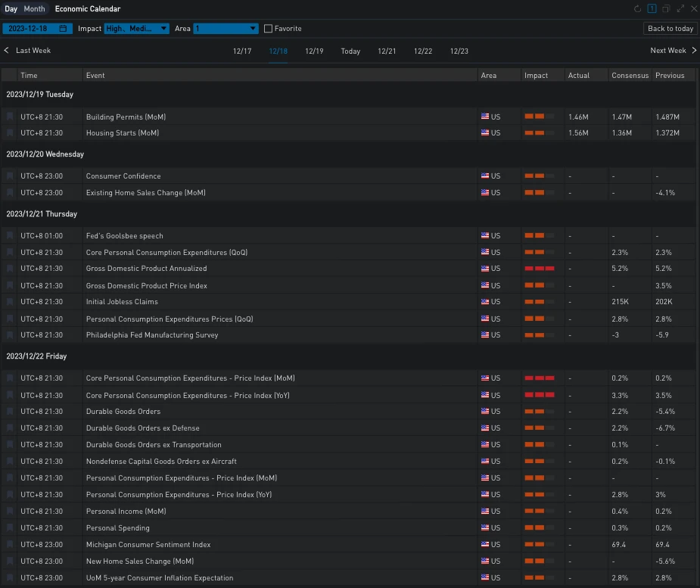Image resolution: width=700 pixels, height=588 pixels.
Task: Switch to Month view
Action: 34,9
